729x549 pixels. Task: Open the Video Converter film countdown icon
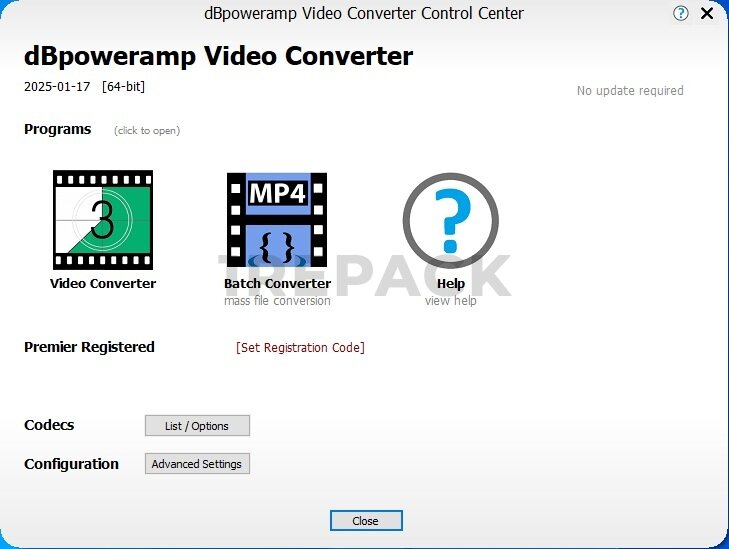103,220
